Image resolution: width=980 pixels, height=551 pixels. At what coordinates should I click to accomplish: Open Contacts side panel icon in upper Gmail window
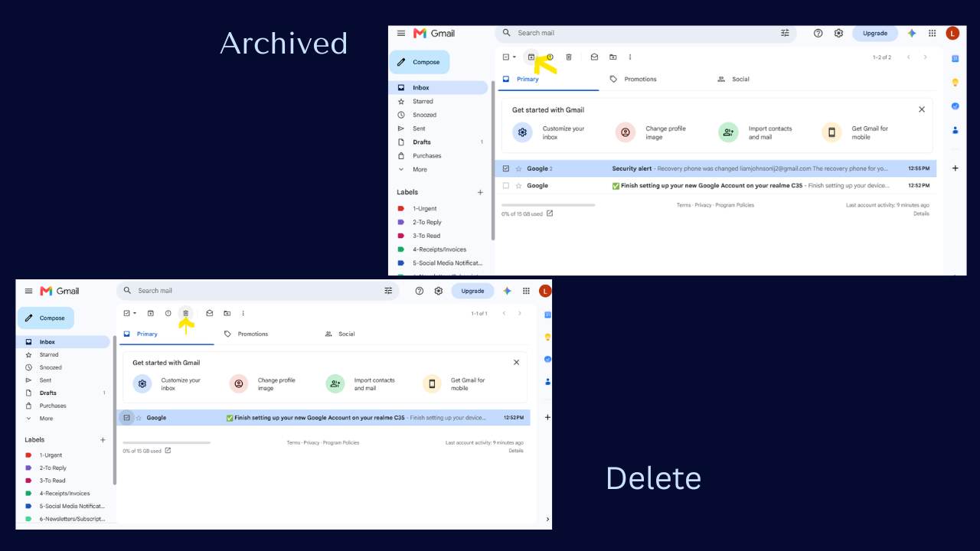coord(955,130)
